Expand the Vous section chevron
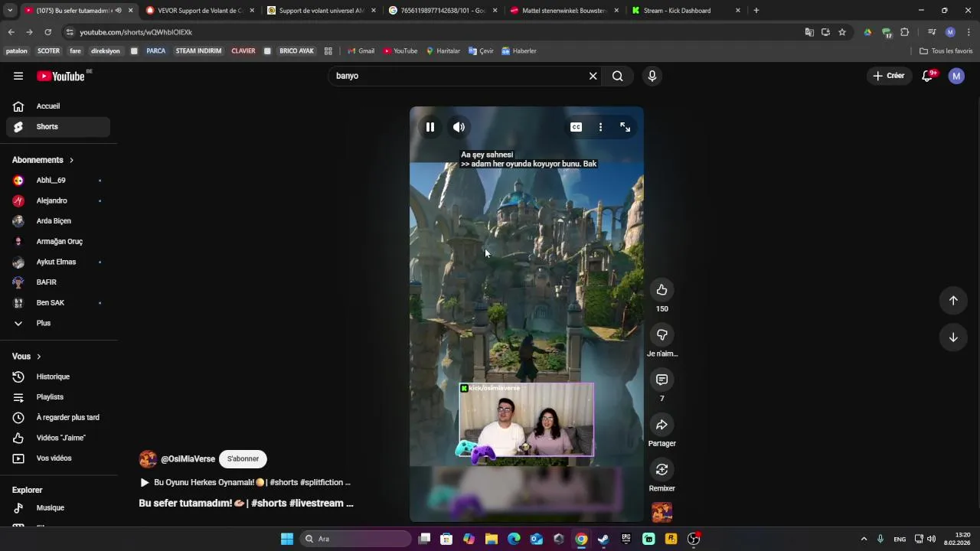The height and width of the screenshot is (551, 980). pyautogui.click(x=38, y=357)
